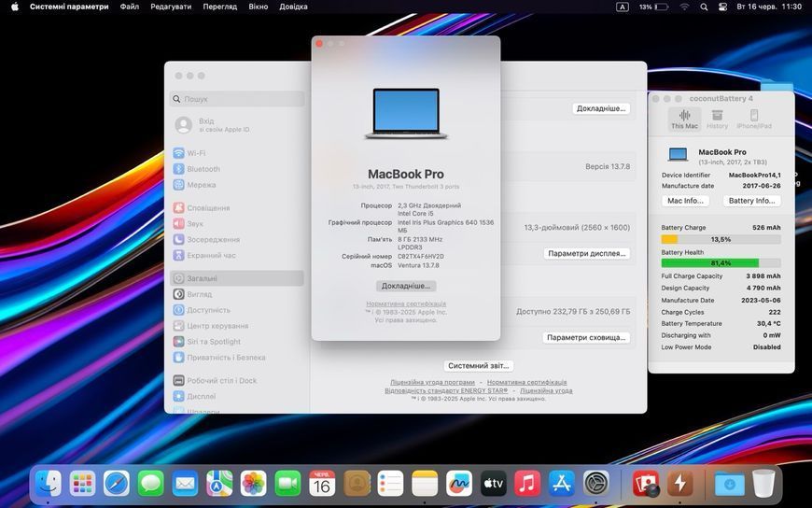Open coconutBattery lightning icon in Dock

680,484
